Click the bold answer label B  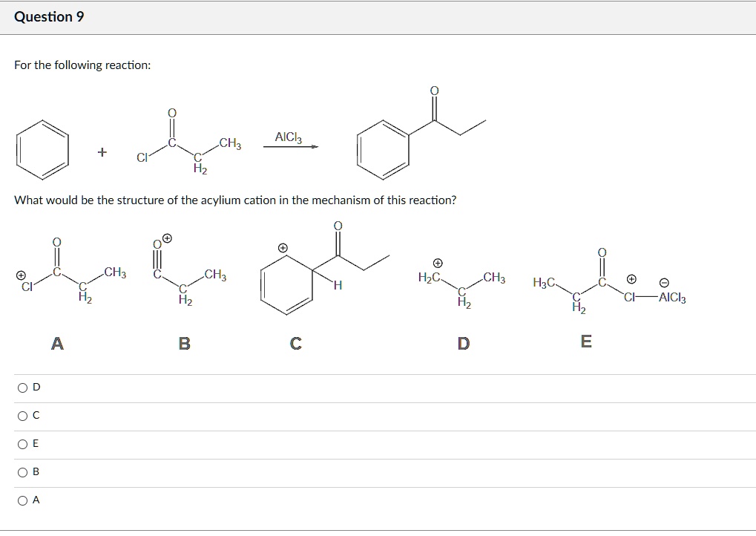point(183,342)
